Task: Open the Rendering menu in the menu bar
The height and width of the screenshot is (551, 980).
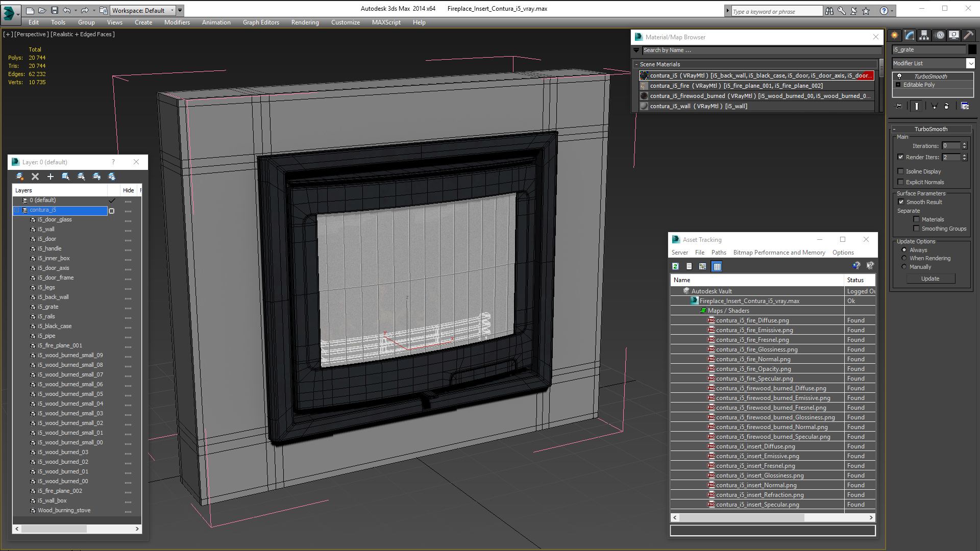Action: (304, 22)
